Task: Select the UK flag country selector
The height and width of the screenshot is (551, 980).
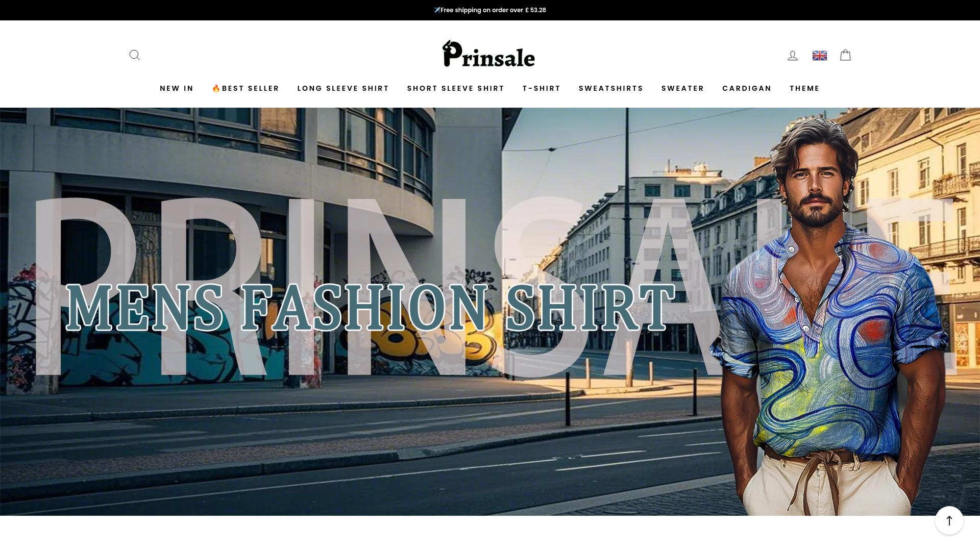Action: click(819, 56)
